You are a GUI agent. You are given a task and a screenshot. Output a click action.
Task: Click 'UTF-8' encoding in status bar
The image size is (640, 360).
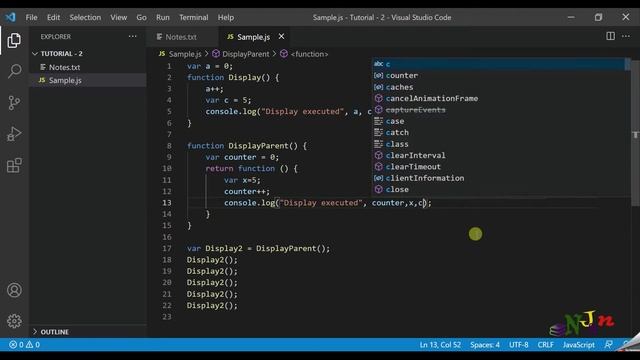click(x=518, y=344)
